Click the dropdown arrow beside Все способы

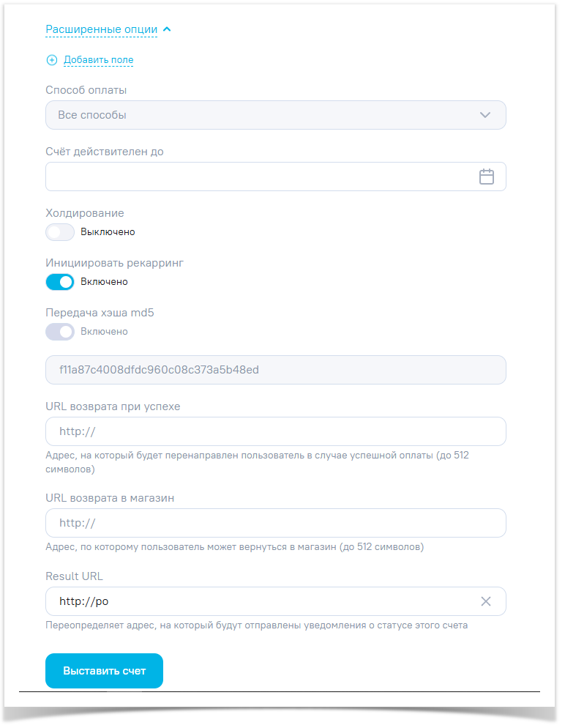[x=485, y=115]
